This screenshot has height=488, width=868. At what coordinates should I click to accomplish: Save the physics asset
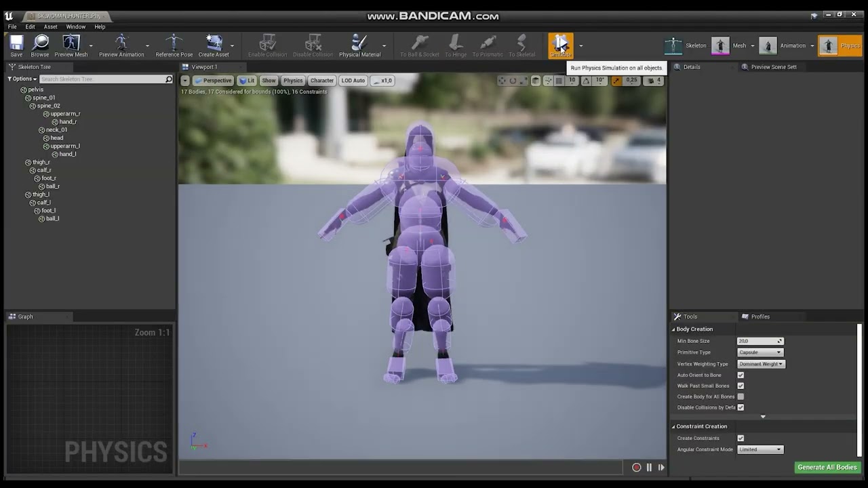click(x=16, y=46)
